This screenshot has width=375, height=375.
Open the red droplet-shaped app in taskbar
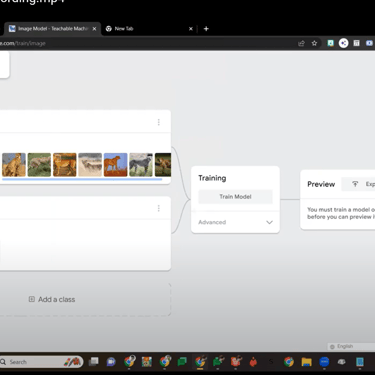(x=253, y=362)
